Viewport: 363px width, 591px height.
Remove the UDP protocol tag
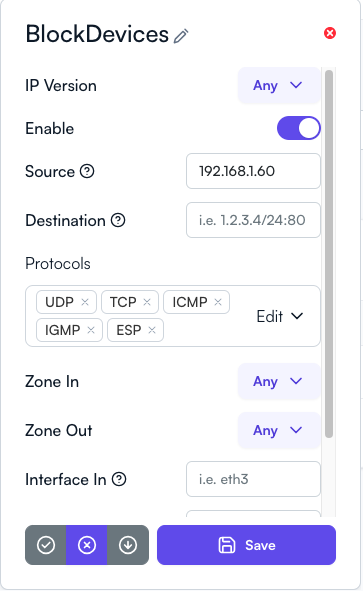(x=85, y=302)
